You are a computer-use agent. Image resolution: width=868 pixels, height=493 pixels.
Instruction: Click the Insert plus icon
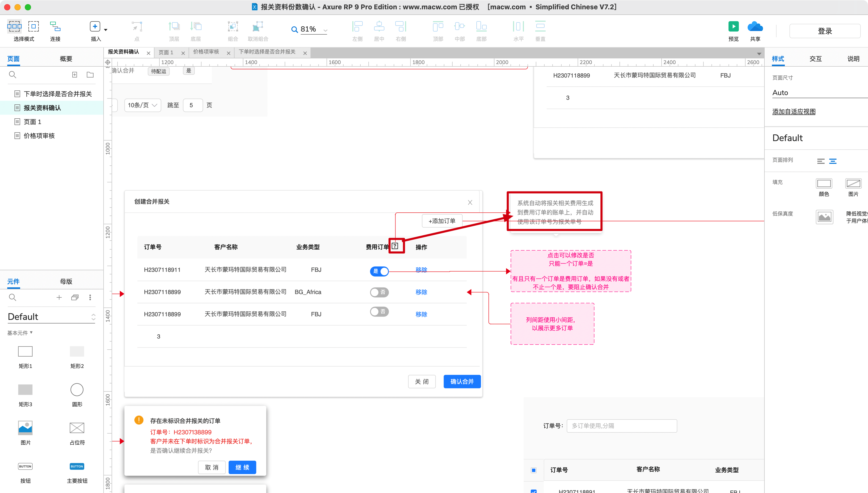(95, 26)
